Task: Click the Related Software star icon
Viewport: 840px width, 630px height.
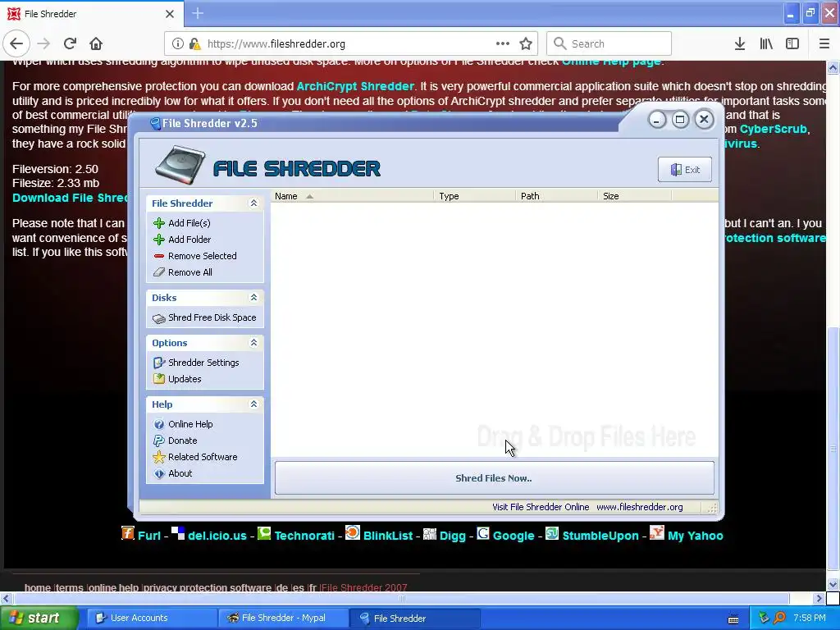Action: [x=159, y=457]
